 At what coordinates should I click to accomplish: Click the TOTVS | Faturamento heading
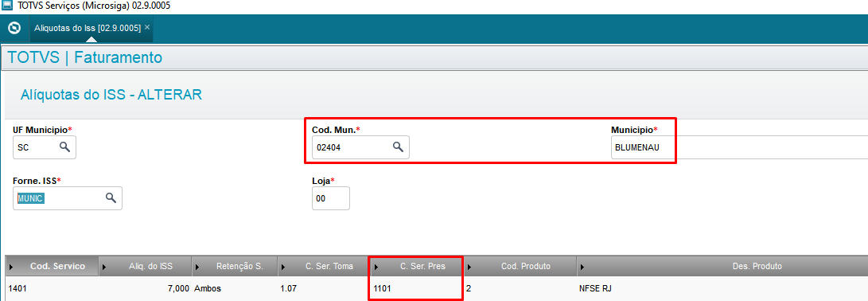pyautogui.click(x=84, y=57)
